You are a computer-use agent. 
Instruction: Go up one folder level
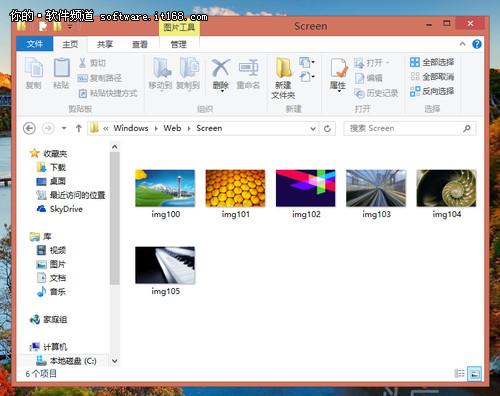coord(79,128)
